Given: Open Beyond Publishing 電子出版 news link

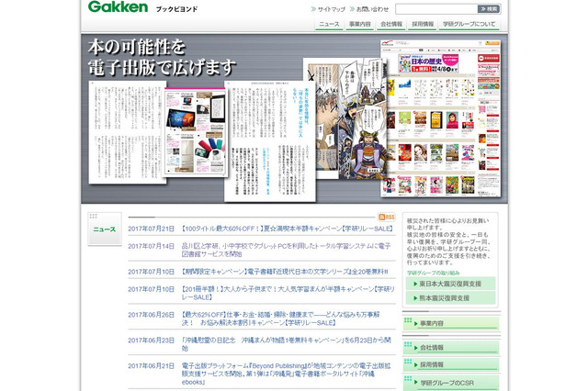Looking at the screenshot, I should tap(286, 374).
